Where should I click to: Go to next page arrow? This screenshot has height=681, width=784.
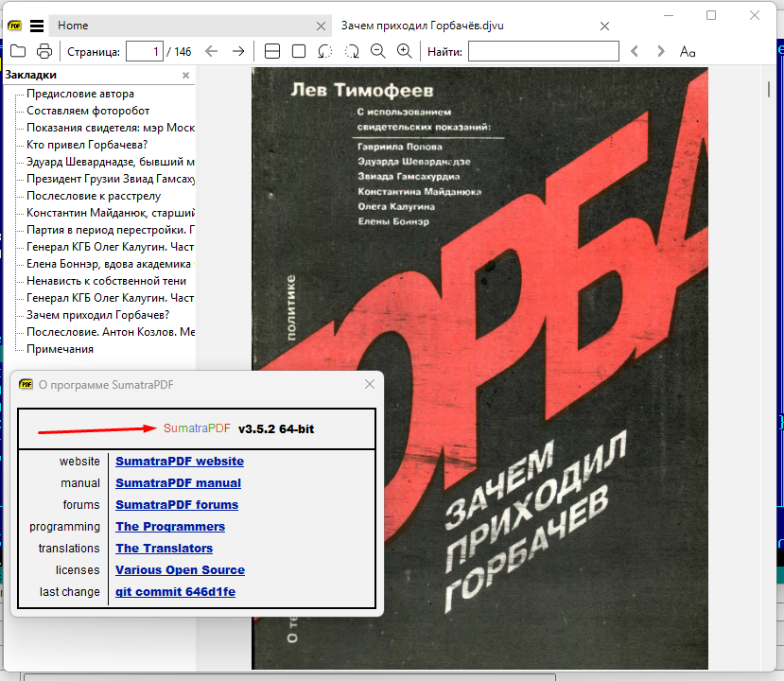pyautogui.click(x=238, y=51)
